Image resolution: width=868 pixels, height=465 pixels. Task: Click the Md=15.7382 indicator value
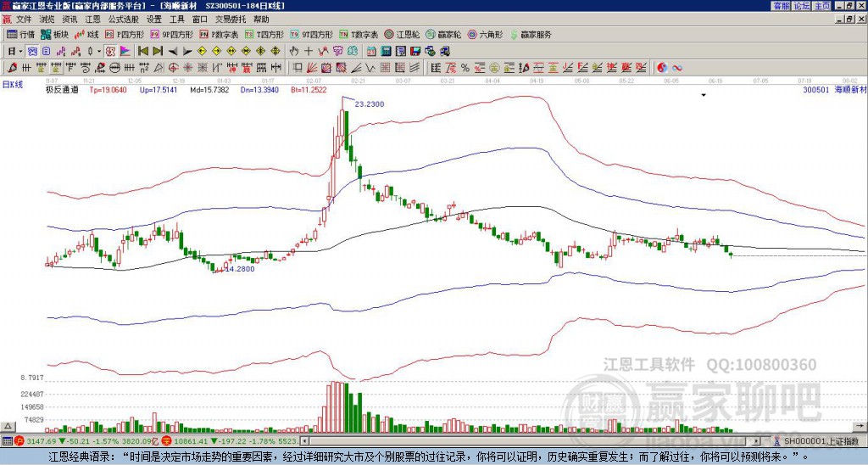209,89
